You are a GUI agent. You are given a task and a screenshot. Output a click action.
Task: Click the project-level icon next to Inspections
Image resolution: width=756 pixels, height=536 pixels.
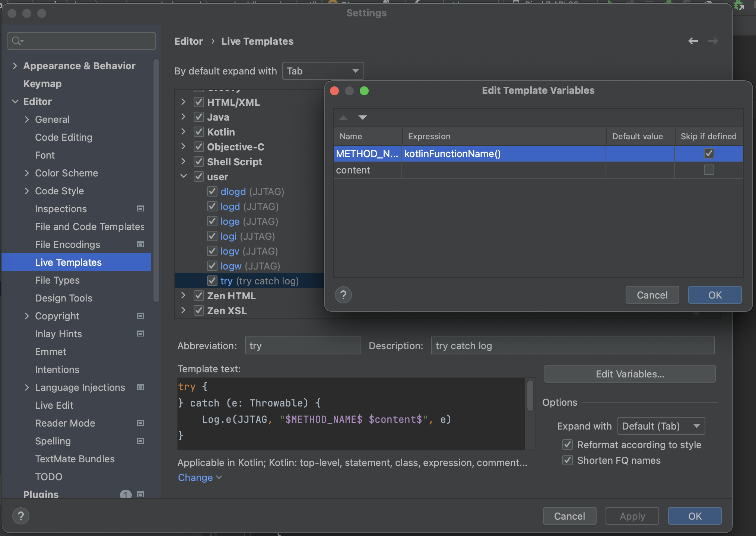[140, 208]
